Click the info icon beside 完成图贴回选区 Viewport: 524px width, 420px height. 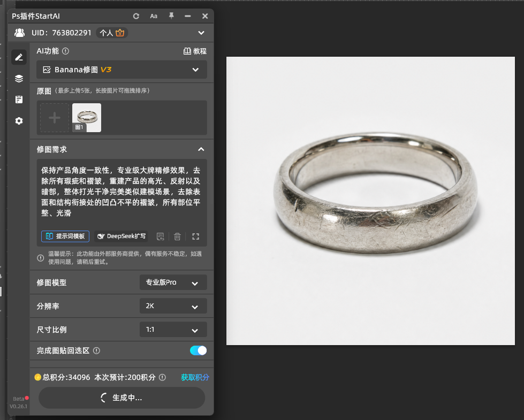[96, 350]
